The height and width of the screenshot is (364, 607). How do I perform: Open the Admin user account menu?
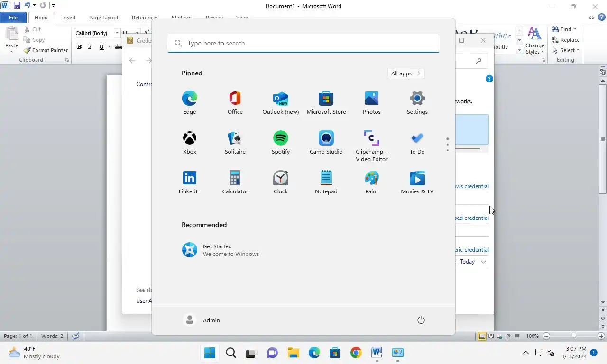tap(202, 320)
